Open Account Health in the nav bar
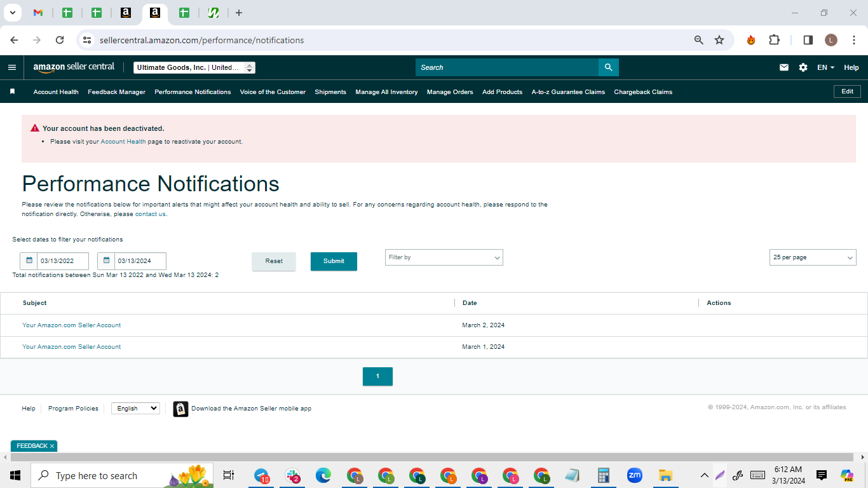 56,91
